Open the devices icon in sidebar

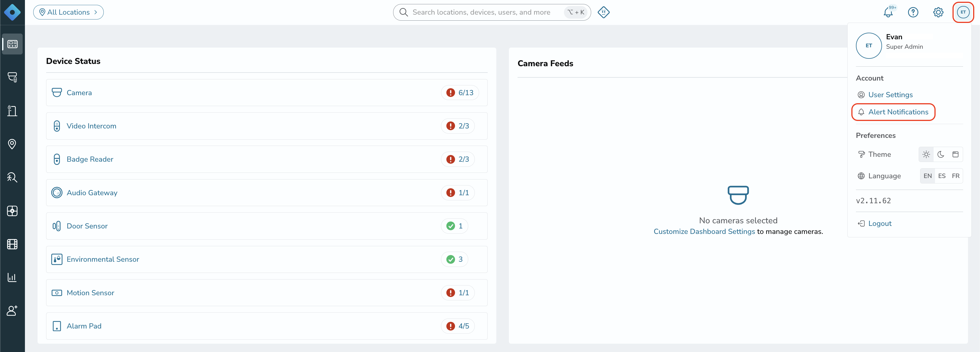[12, 77]
